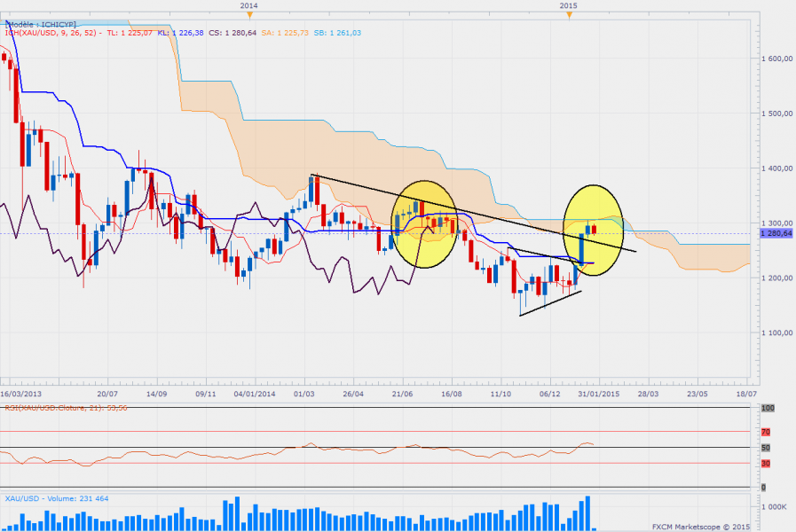Click the 1 100,00 price axis label
The height and width of the screenshot is (532, 796).
[x=776, y=332]
